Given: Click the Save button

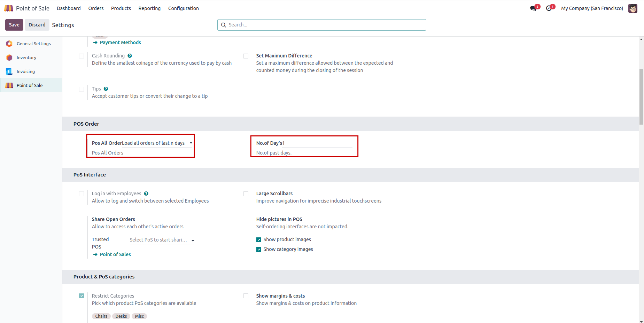Looking at the screenshot, I should point(14,25).
